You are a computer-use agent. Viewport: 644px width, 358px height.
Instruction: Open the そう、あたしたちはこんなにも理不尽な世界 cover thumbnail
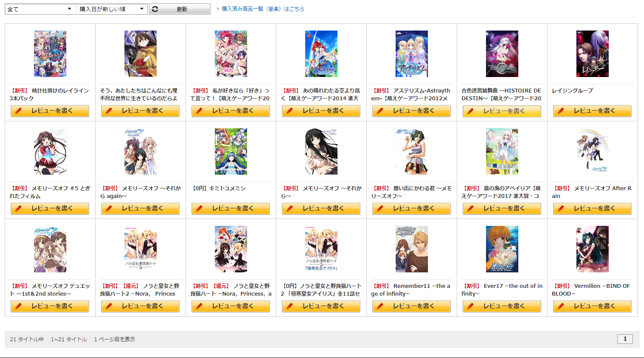140,54
